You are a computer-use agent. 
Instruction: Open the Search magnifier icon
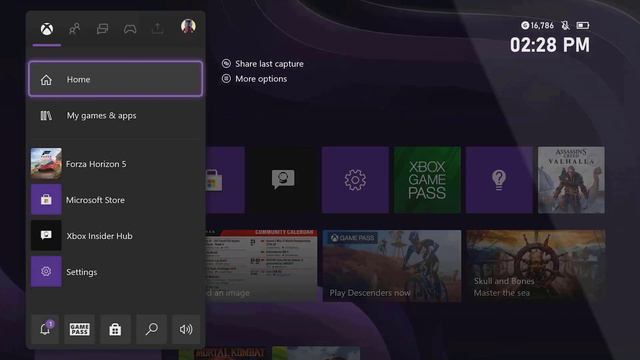[x=151, y=329]
